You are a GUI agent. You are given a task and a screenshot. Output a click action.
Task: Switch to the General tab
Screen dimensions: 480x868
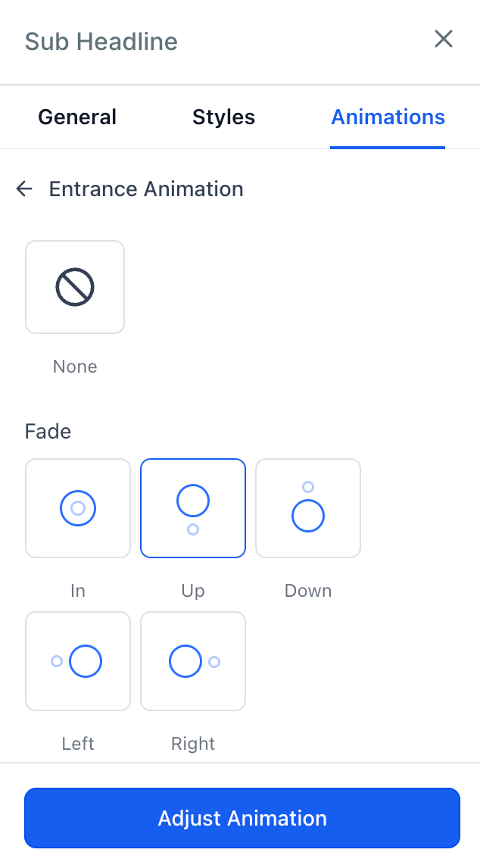pyautogui.click(x=77, y=117)
